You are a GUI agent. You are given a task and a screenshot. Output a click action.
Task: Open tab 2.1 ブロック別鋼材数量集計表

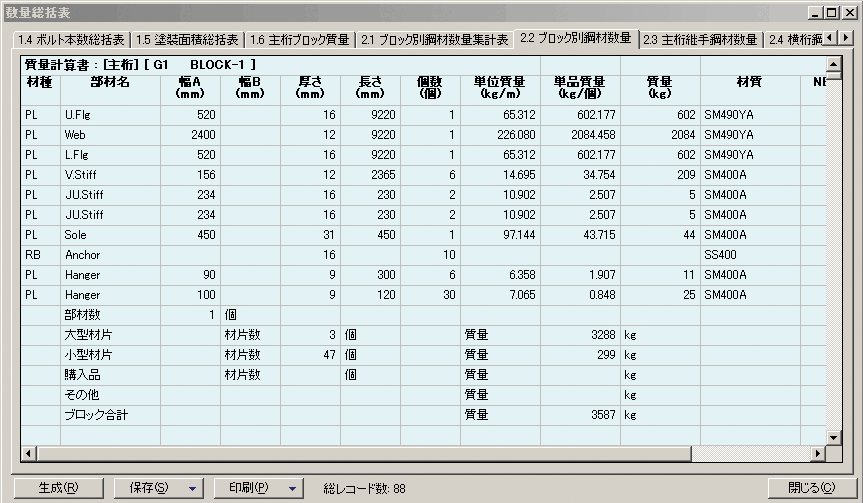(434, 40)
